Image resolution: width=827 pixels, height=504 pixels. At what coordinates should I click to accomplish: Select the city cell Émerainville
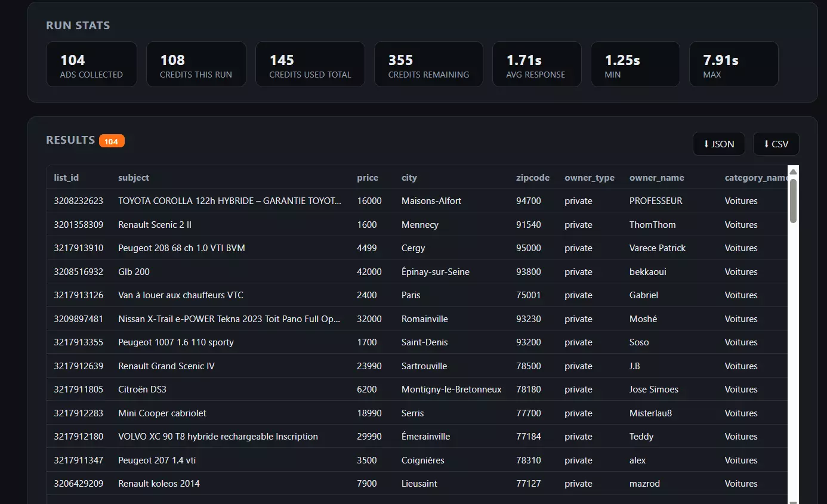426,437
